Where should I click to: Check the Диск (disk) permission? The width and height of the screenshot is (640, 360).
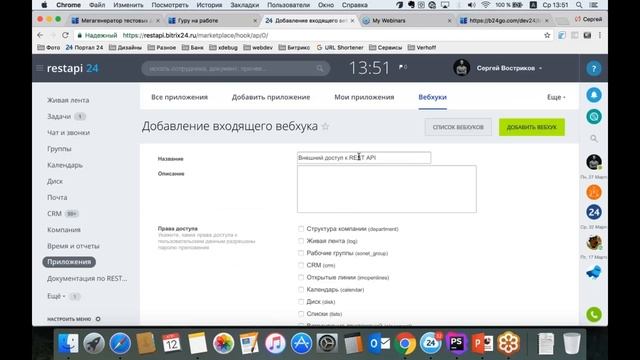tap(301, 302)
